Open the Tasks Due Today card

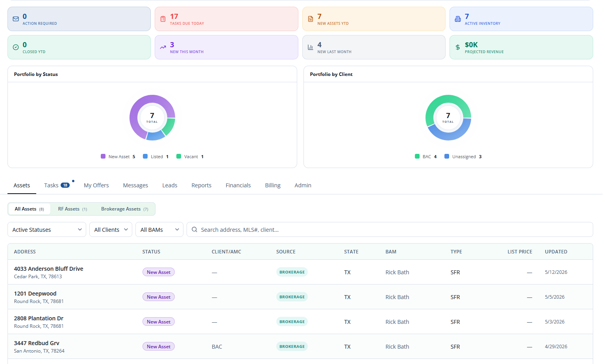pos(226,19)
